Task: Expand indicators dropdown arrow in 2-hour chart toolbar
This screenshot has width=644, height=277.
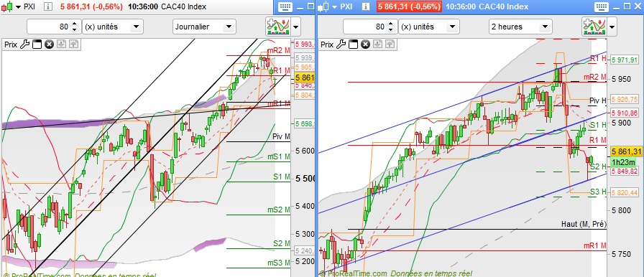Action: 612,27
